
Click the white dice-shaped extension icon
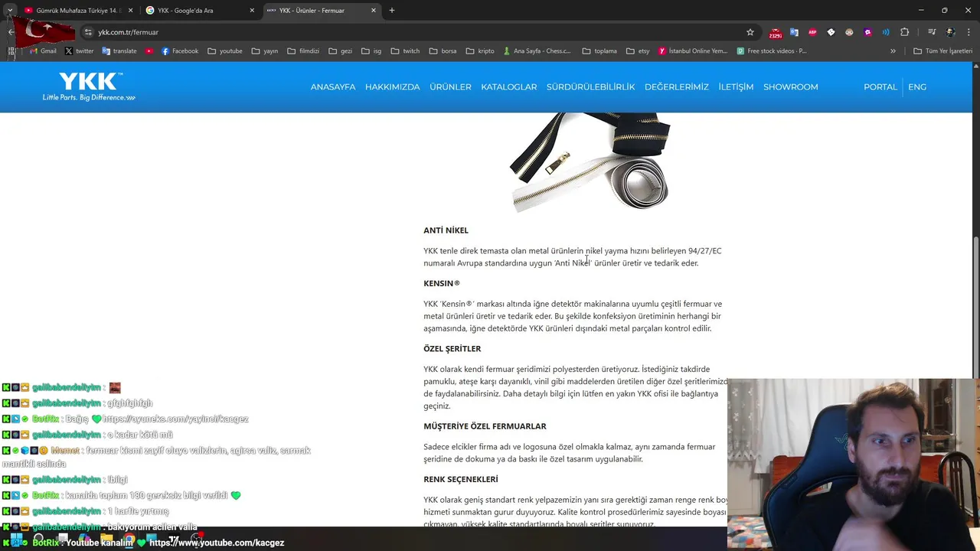tap(831, 32)
